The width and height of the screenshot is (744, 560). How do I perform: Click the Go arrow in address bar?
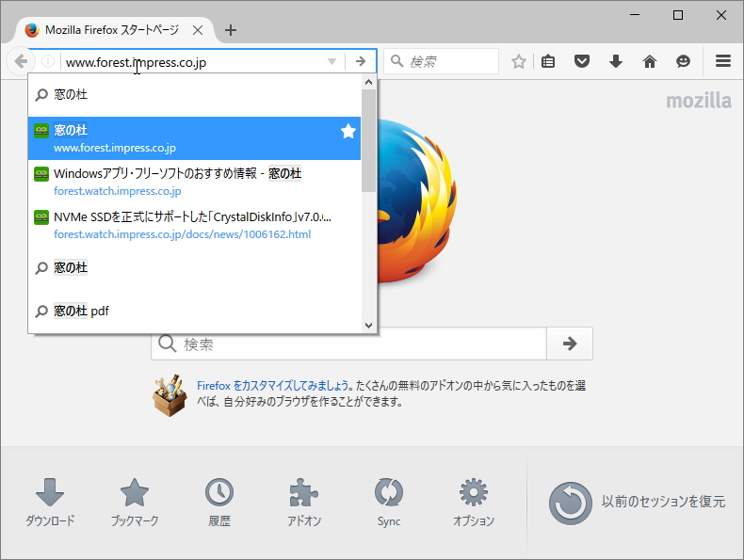coord(361,61)
